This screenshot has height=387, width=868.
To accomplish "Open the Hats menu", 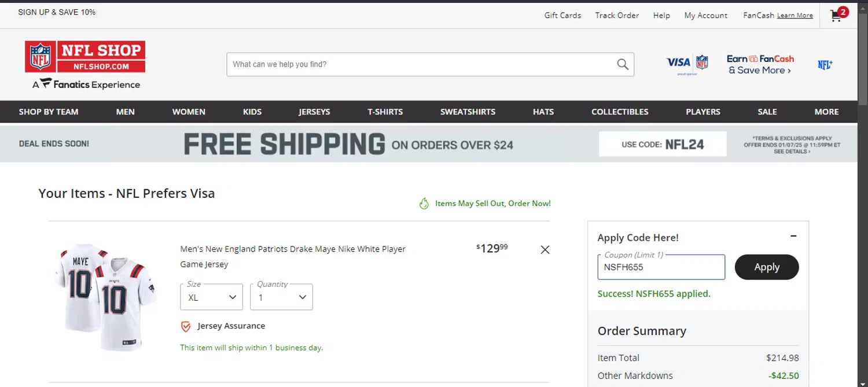I will click(543, 112).
